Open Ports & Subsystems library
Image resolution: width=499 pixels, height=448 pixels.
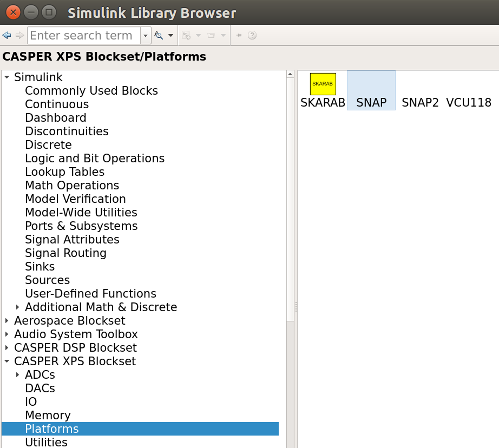82,226
